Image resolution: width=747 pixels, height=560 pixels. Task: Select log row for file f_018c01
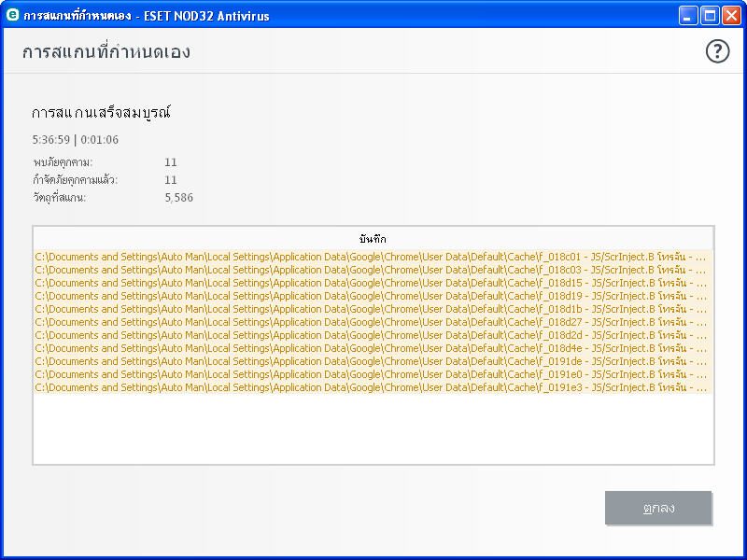(x=373, y=257)
